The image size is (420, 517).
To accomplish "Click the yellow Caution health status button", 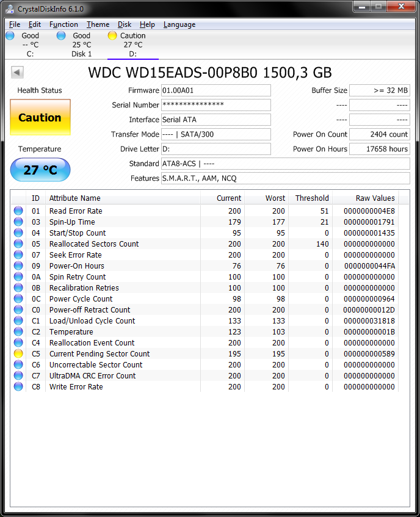I will pyautogui.click(x=40, y=117).
